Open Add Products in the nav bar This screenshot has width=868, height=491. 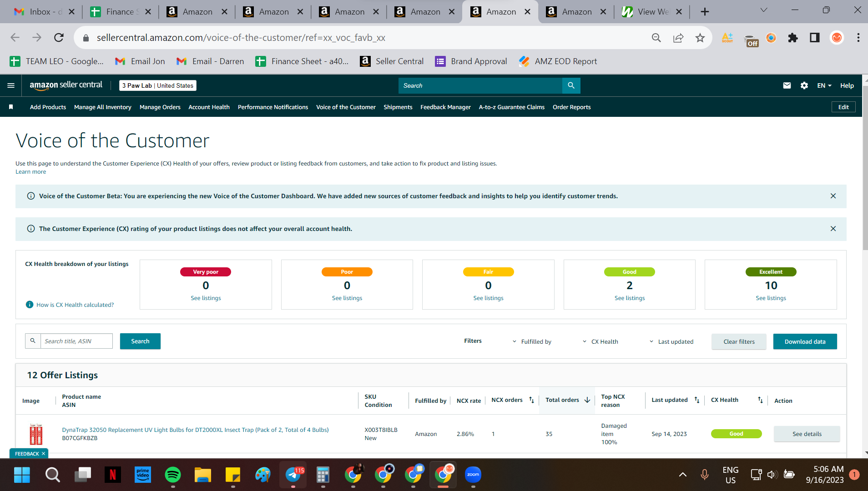pos(48,107)
